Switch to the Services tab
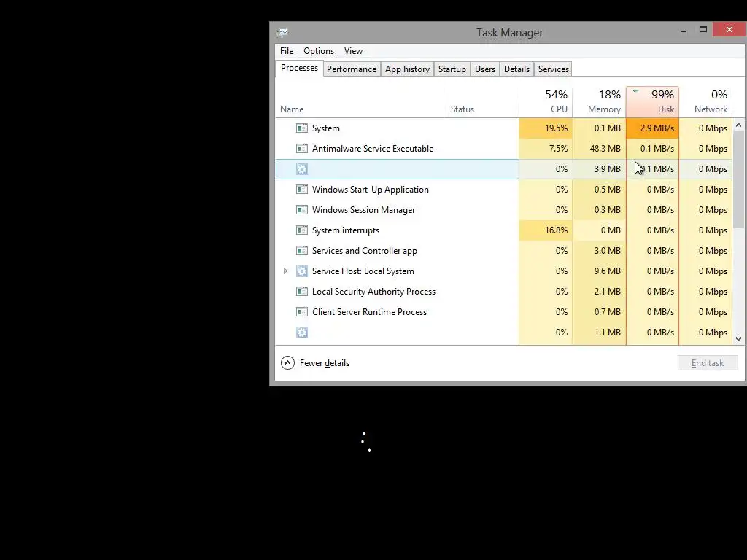The height and width of the screenshot is (560, 747). (554, 69)
